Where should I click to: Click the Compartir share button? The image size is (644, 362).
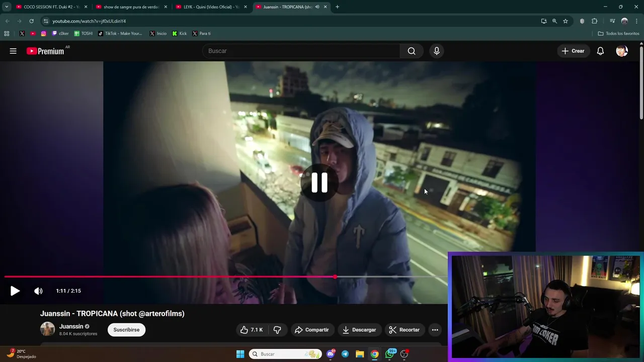[x=311, y=330]
